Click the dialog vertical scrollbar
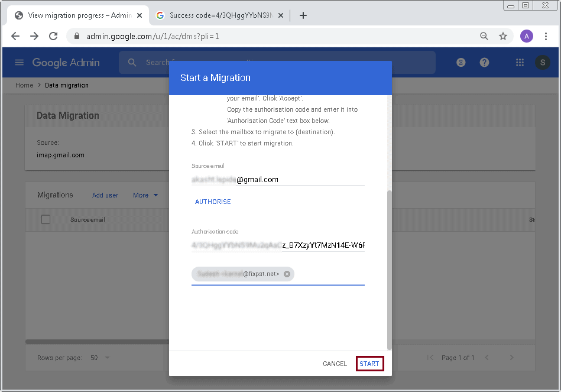561x392 pixels. point(389,270)
